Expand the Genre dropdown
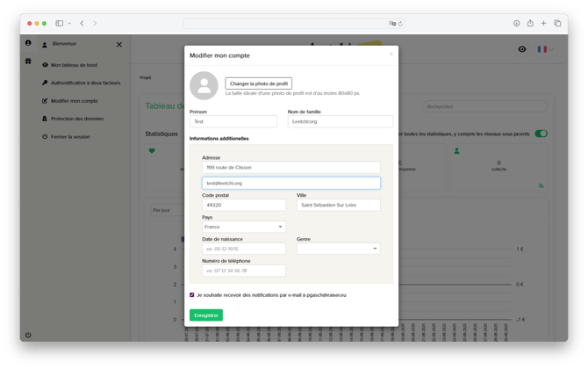The image size is (588, 369). pyautogui.click(x=338, y=249)
